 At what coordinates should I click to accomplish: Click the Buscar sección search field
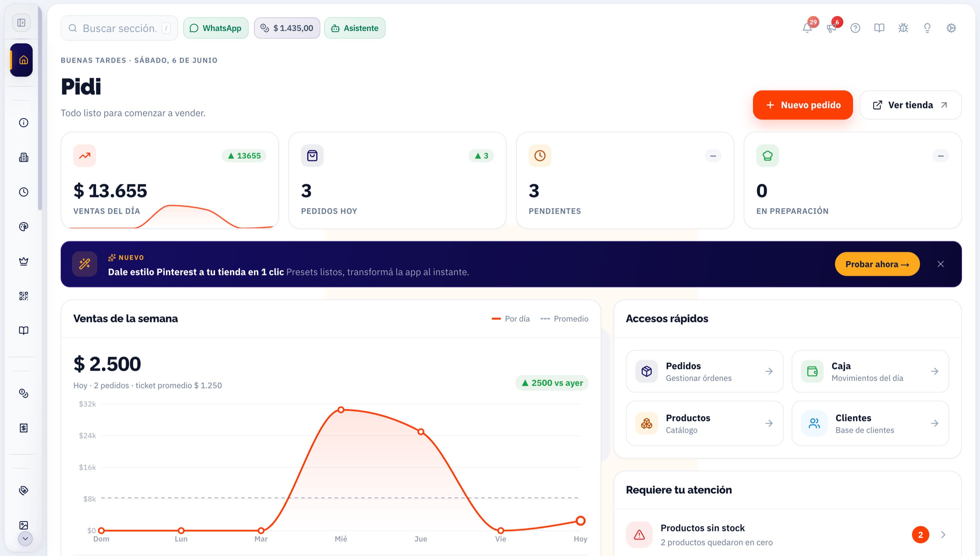click(x=119, y=28)
